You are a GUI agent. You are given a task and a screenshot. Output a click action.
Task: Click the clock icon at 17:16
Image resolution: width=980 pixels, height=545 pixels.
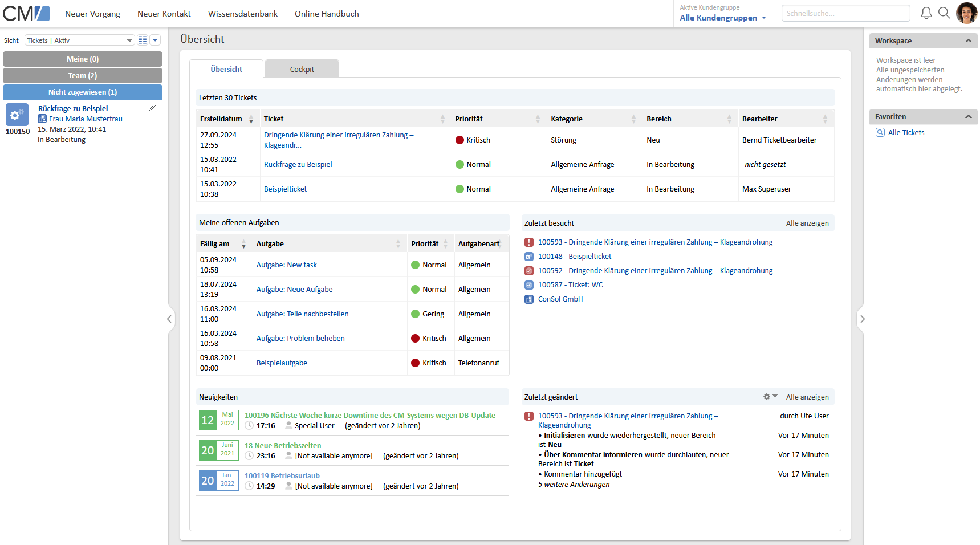coord(249,425)
